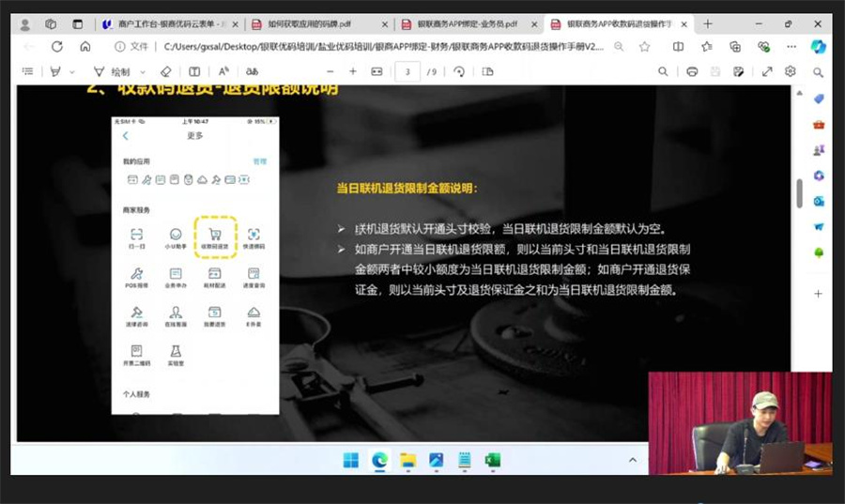View file info icon beside 文件
Image resolution: width=845 pixels, height=504 pixels.
coord(119,46)
